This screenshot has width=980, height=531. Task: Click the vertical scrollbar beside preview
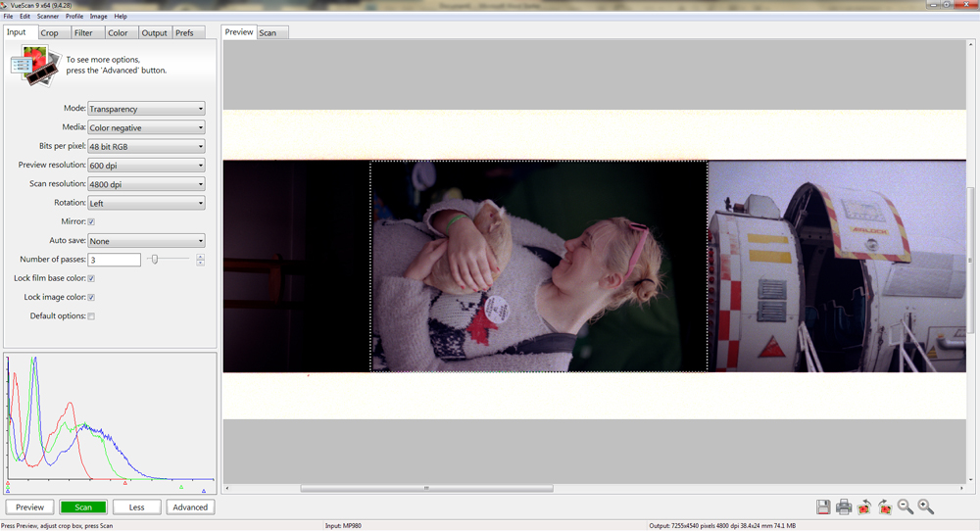(x=970, y=263)
